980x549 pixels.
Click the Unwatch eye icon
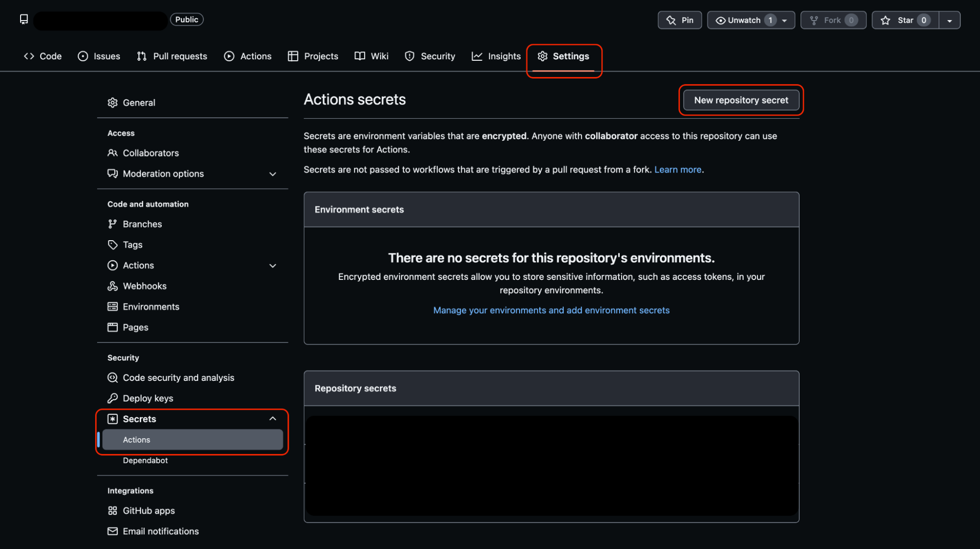720,20
